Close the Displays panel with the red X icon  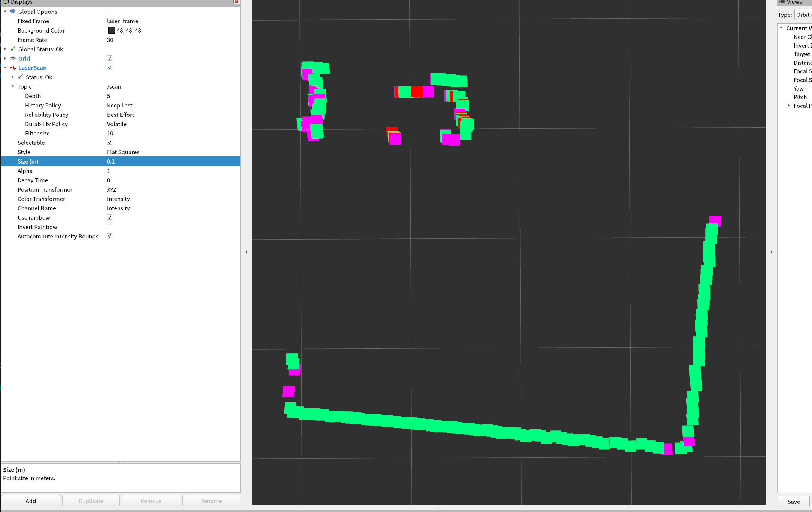[x=236, y=2]
